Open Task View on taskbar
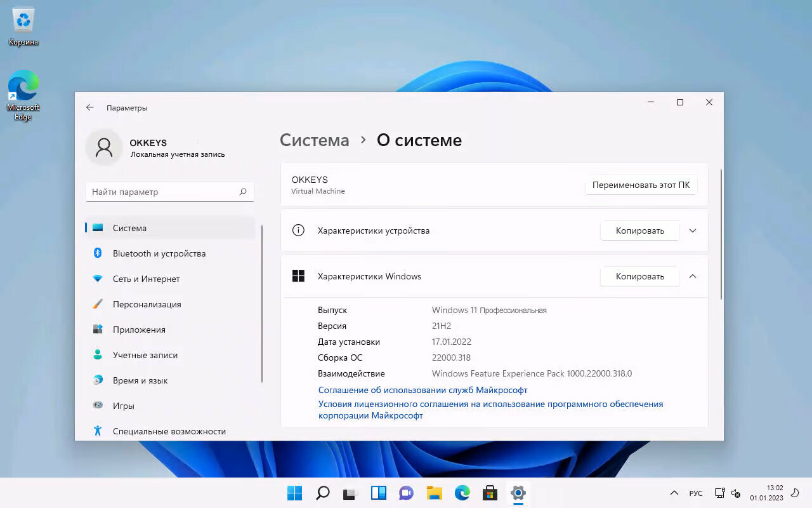Image resolution: width=812 pixels, height=508 pixels. pyautogui.click(x=350, y=493)
